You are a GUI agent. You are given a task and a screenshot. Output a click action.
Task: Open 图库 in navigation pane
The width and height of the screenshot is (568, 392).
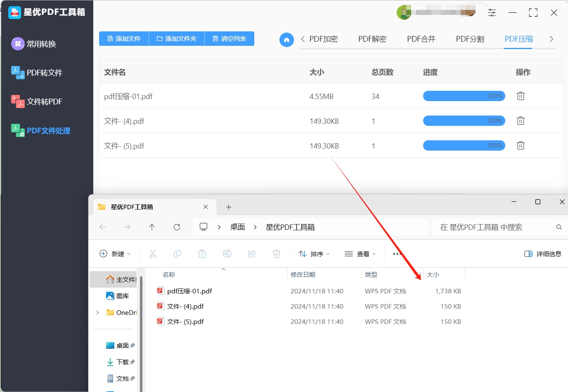pos(118,296)
